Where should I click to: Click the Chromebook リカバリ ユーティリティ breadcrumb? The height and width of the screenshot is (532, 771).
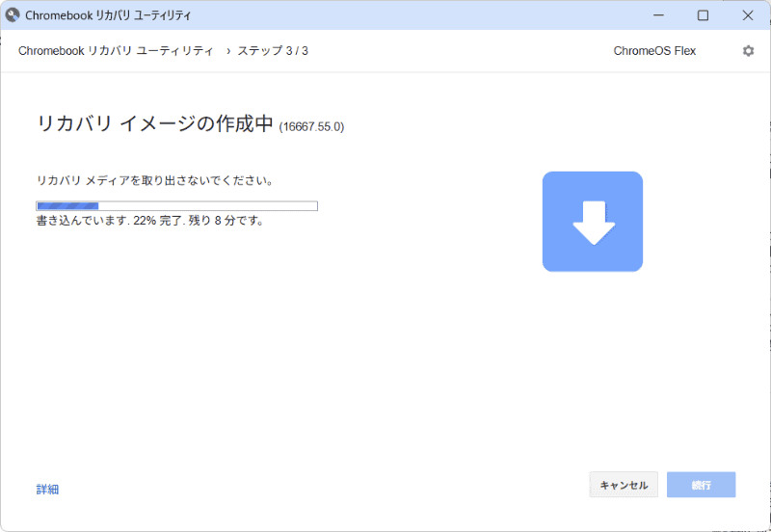[x=116, y=51]
